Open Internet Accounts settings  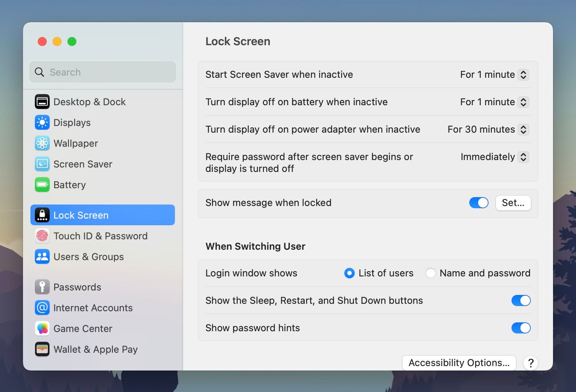click(42, 308)
